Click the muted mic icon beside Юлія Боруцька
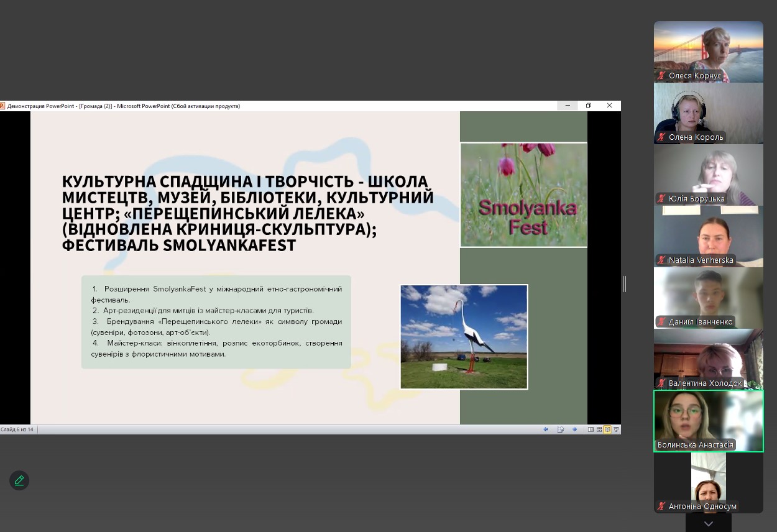This screenshot has width=777, height=532. (662, 199)
